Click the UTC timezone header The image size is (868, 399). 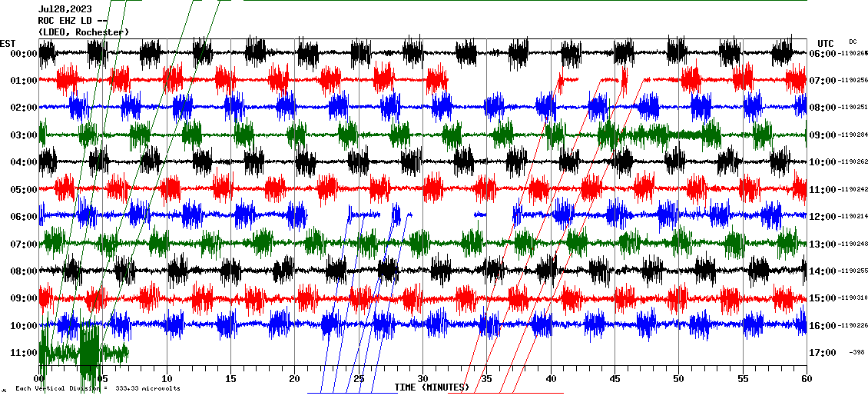825,43
